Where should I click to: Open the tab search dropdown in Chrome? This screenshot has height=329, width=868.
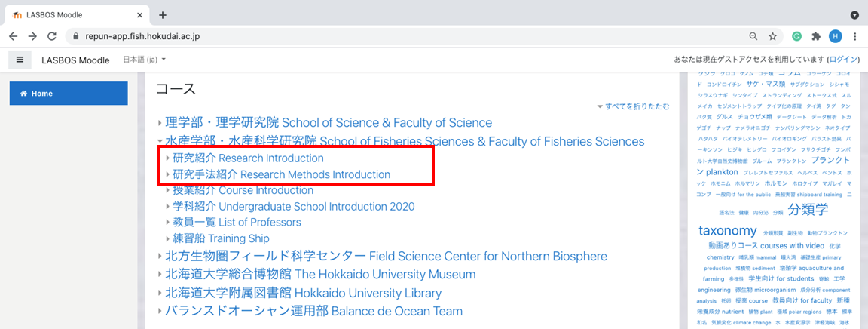coord(854,14)
